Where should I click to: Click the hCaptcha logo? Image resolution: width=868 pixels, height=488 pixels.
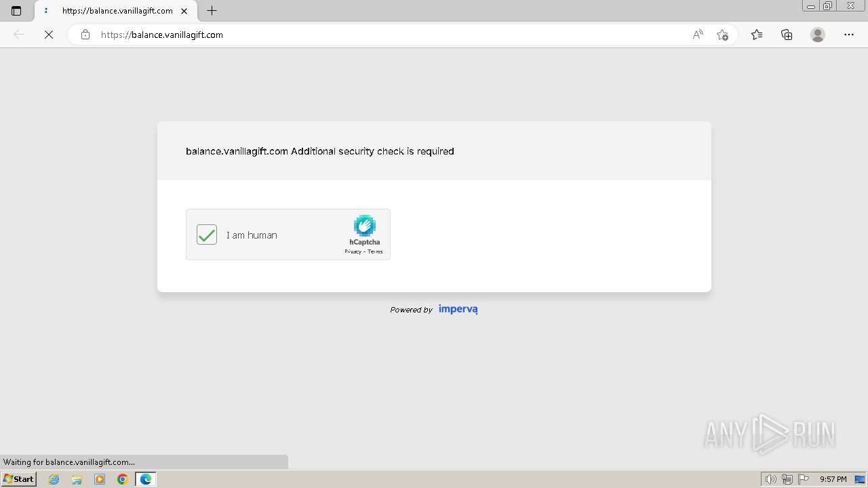(365, 226)
